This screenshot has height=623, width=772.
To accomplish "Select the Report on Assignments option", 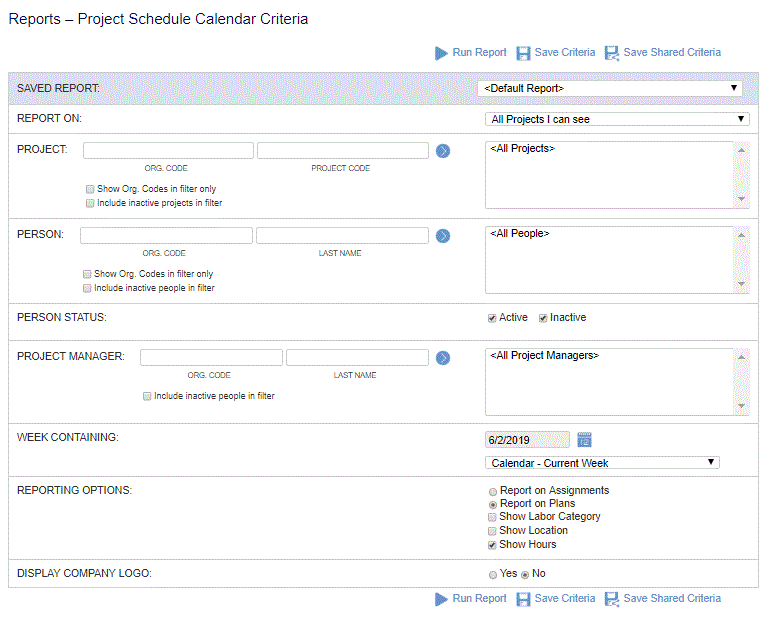I will click(x=493, y=492).
